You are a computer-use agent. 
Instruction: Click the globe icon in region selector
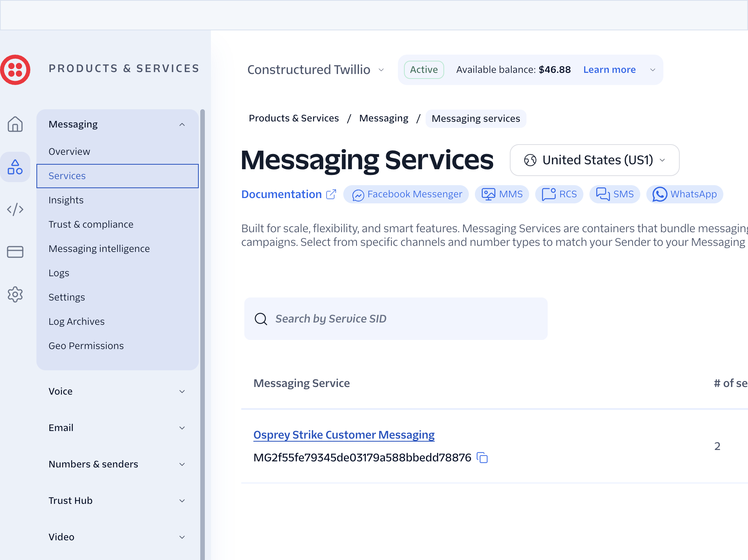pos(530,160)
